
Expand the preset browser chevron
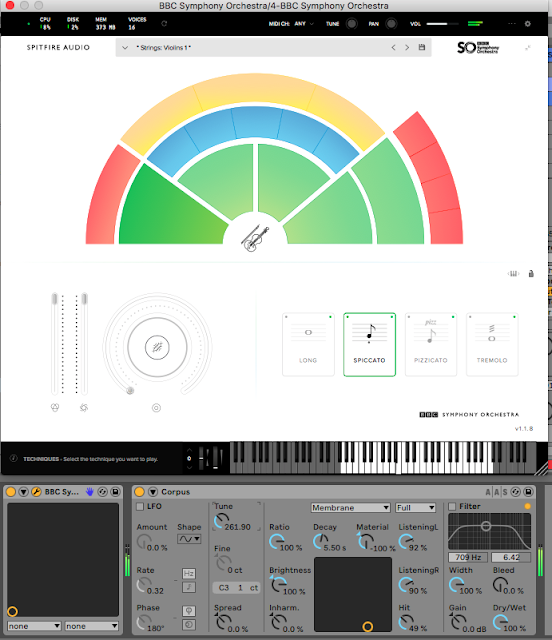(125, 48)
